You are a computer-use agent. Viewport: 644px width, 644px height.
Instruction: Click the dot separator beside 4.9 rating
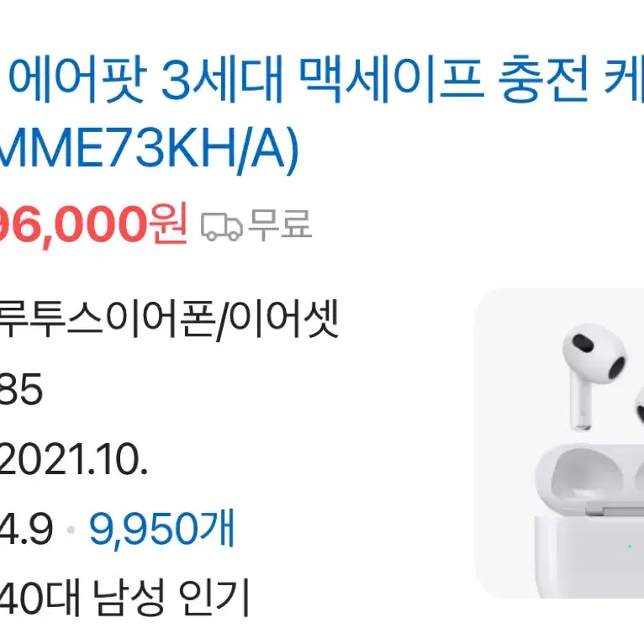coord(71,531)
